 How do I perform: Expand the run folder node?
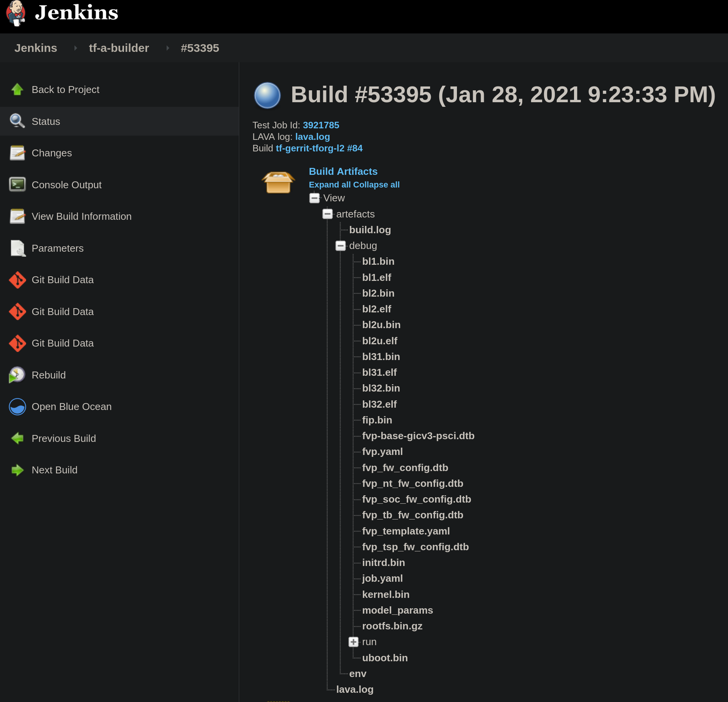pos(354,642)
